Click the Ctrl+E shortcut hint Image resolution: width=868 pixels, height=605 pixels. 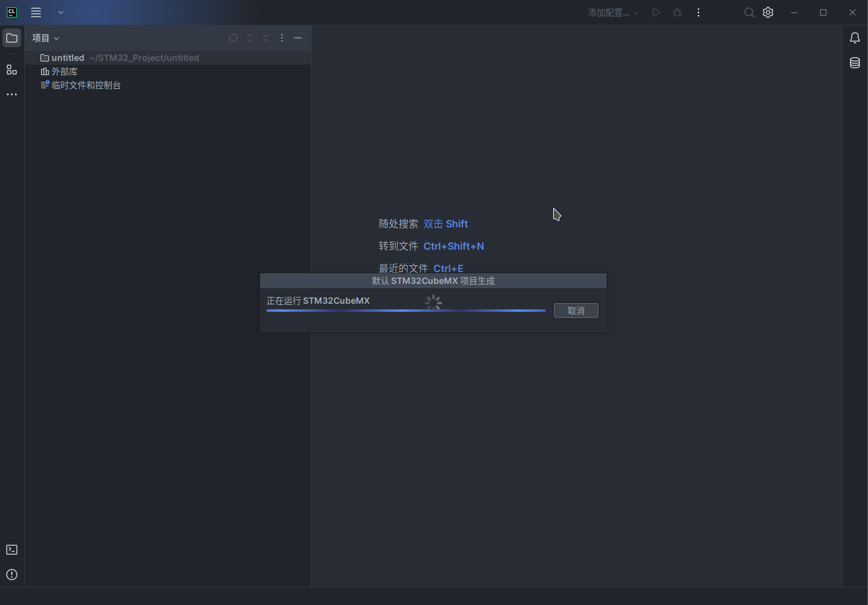click(448, 268)
